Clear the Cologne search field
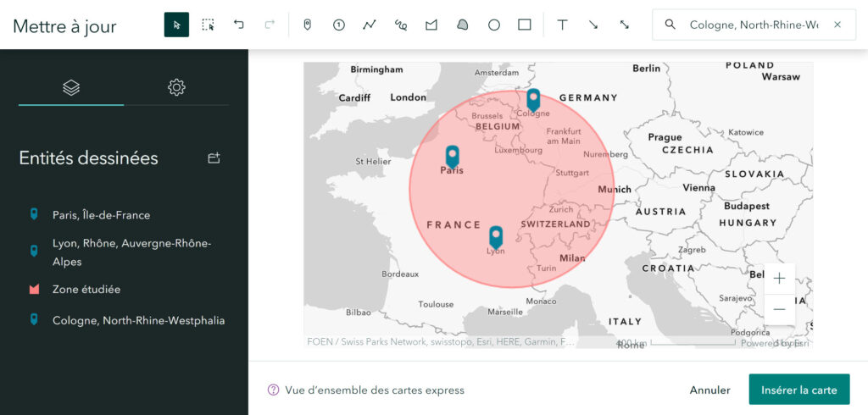 coord(837,25)
